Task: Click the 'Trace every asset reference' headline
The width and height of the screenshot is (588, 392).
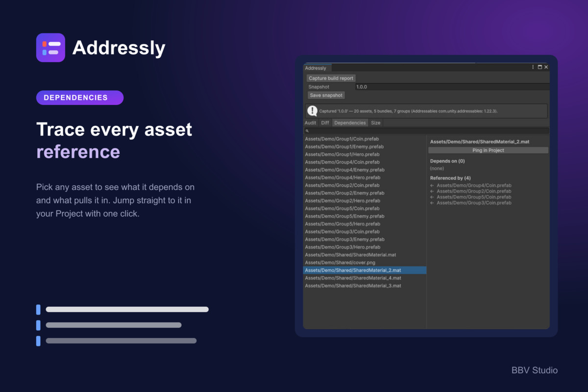Action: [x=114, y=141]
